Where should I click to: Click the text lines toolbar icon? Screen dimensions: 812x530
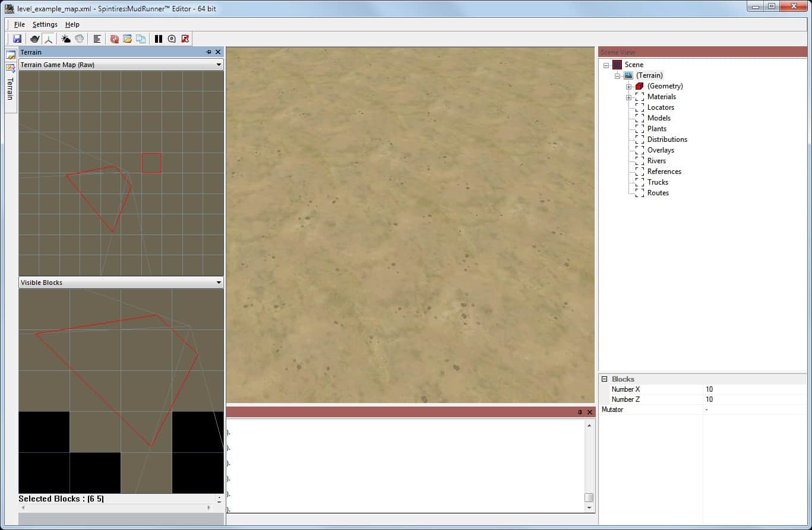97,39
